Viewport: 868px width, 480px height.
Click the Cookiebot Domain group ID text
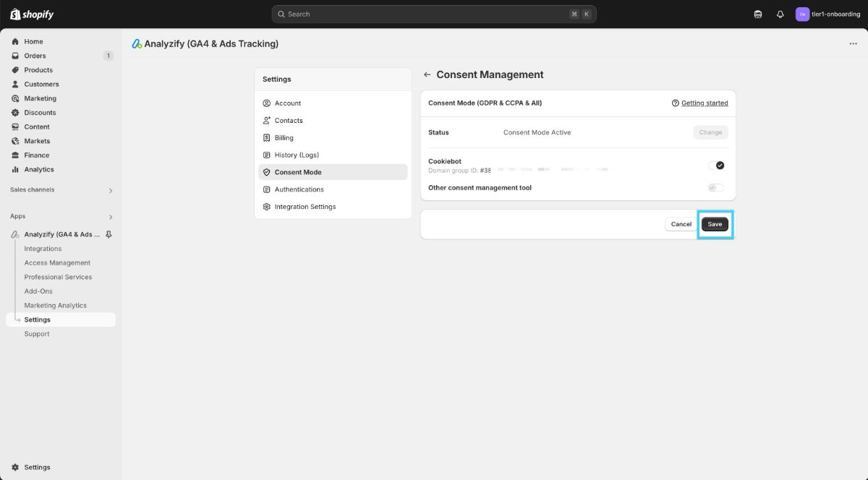459,171
